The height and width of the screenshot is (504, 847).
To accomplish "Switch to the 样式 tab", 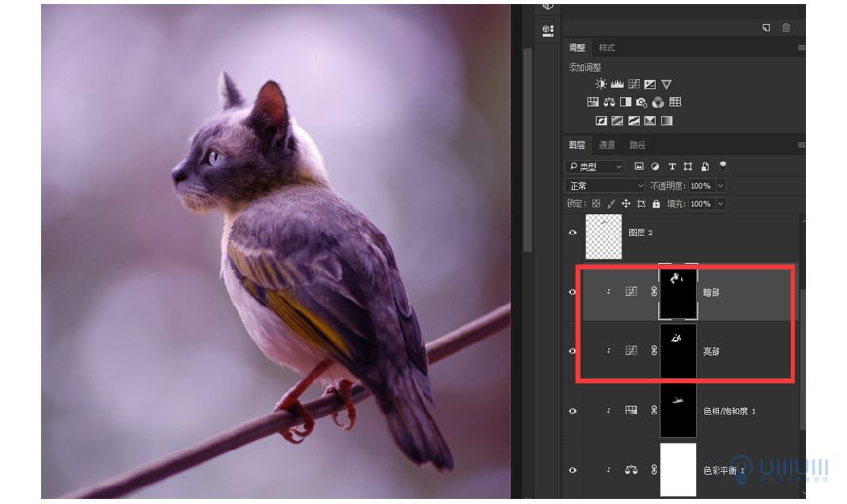I will pos(607,48).
